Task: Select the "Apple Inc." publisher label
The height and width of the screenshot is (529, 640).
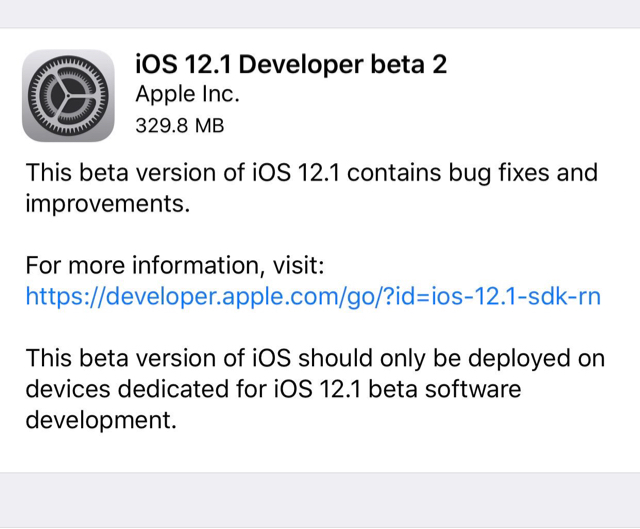Action: coord(187,96)
